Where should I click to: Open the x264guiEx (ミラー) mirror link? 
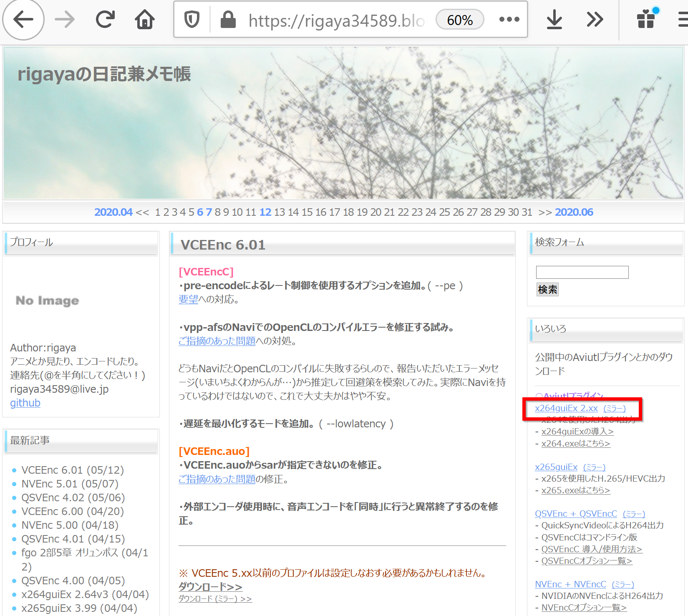[x=615, y=408]
